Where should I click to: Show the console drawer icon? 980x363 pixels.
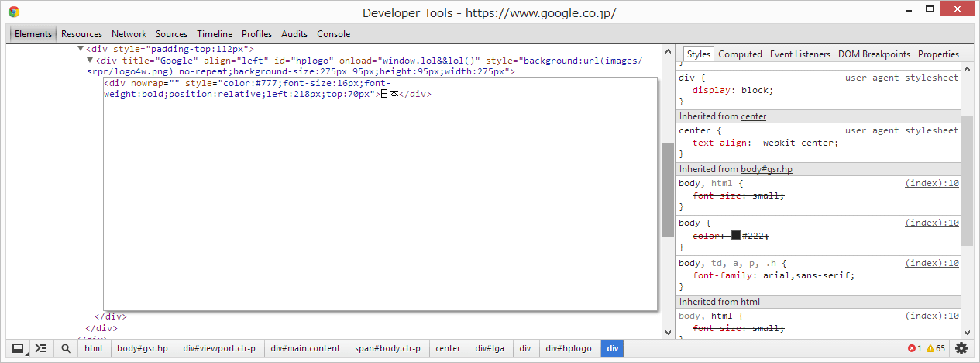pos(41,348)
